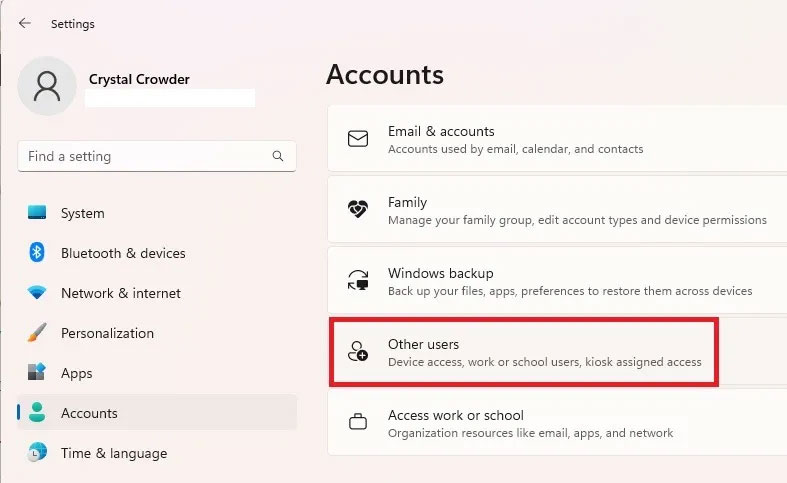Screen dimensions: 787x483
Task: Click the Apps grid icon
Action: (x=37, y=373)
